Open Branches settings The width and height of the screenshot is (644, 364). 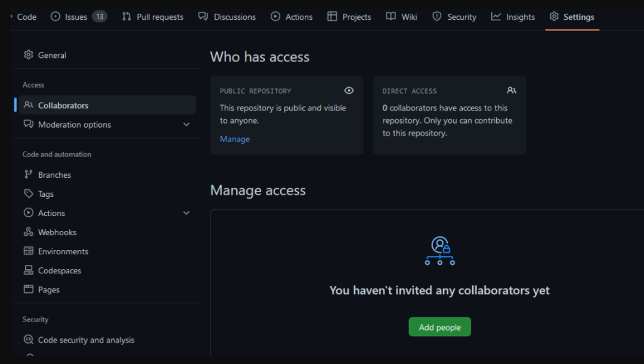click(107, 175)
